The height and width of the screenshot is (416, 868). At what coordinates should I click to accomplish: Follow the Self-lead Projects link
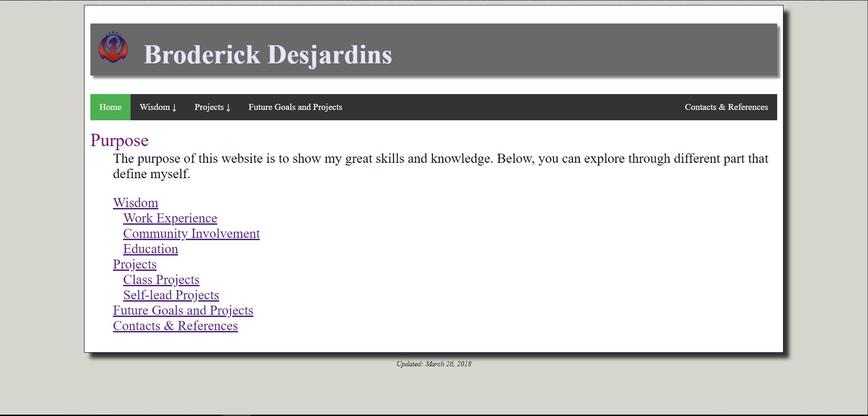point(171,295)
